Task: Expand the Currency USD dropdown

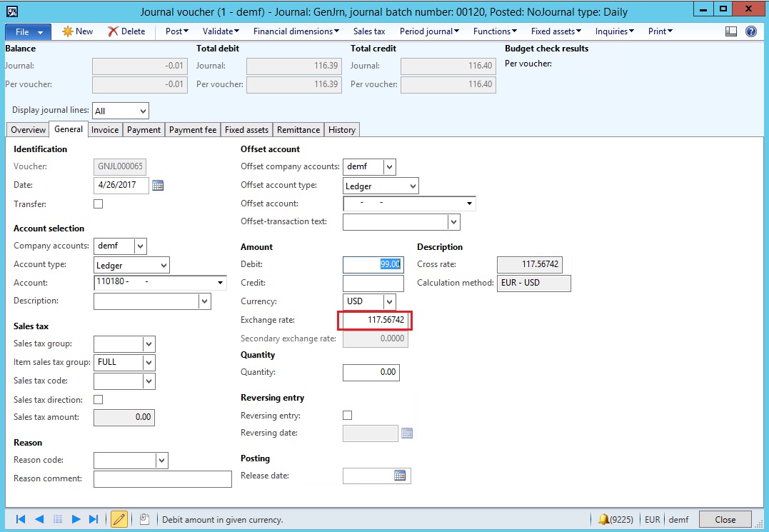Action: (389, 301)
